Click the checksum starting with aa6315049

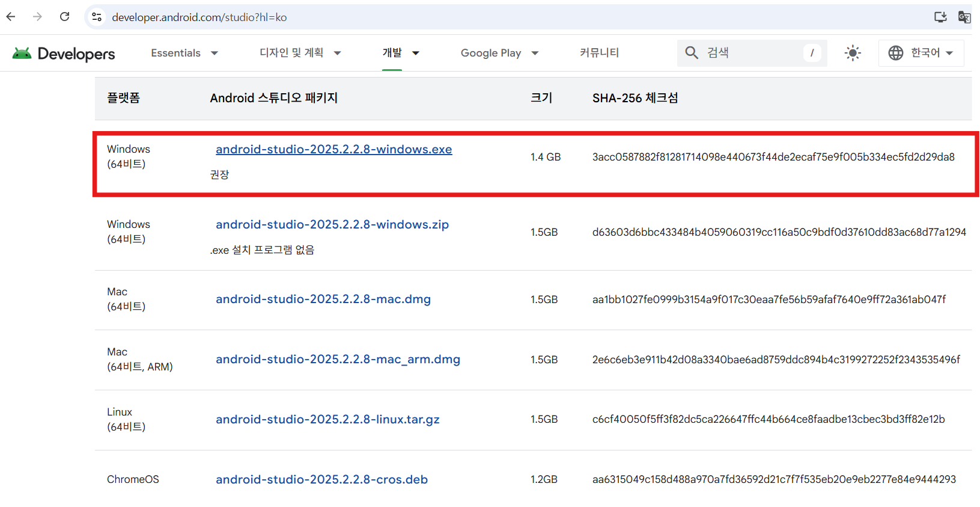coord(774,479)
